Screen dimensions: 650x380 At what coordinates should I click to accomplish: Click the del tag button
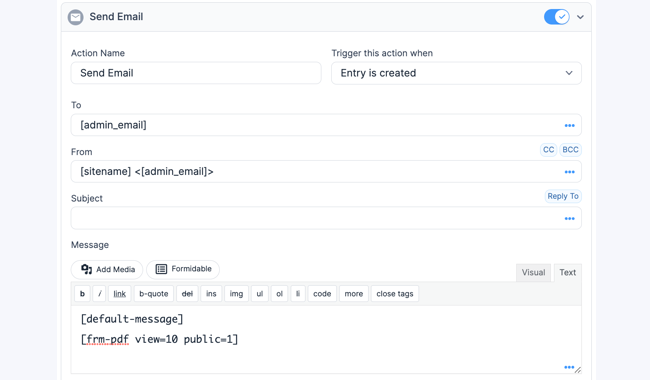(187, 293)
